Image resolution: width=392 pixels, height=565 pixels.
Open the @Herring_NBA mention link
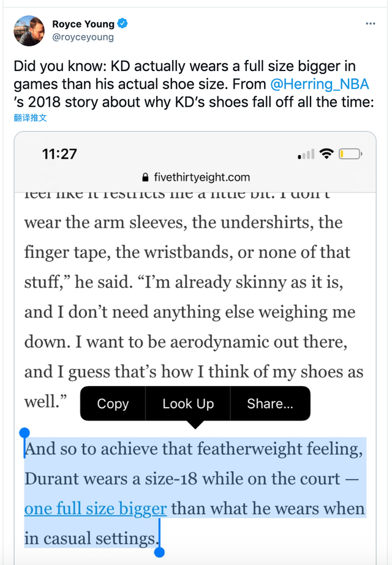318,84
